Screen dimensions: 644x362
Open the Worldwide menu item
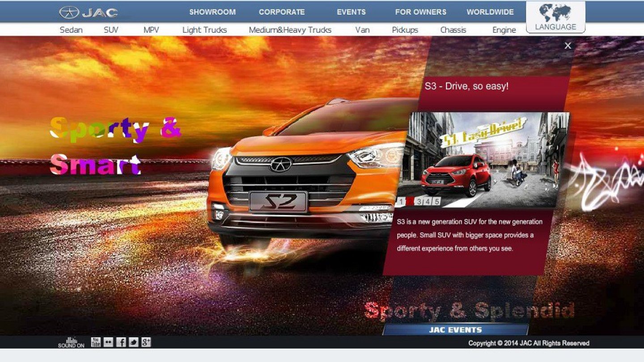point(490,12)
